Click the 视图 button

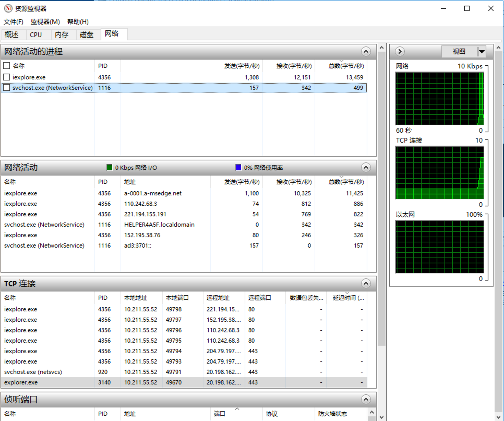459,51
